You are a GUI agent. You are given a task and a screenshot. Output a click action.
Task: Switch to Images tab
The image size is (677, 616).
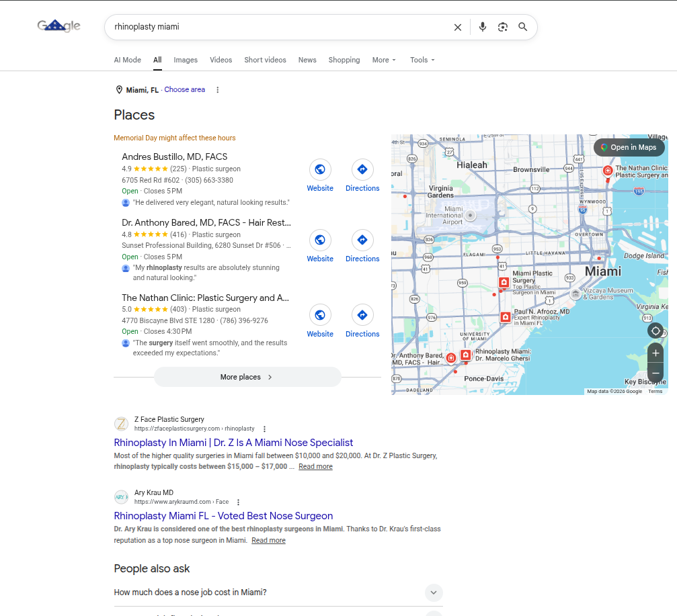point(186,60)
